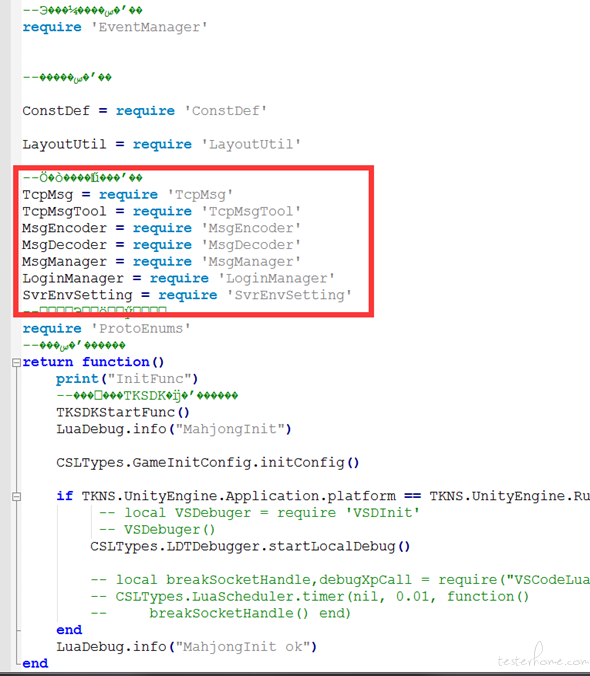Click the LoginManager = require 'LoginManager' line

tap(178, 279)
